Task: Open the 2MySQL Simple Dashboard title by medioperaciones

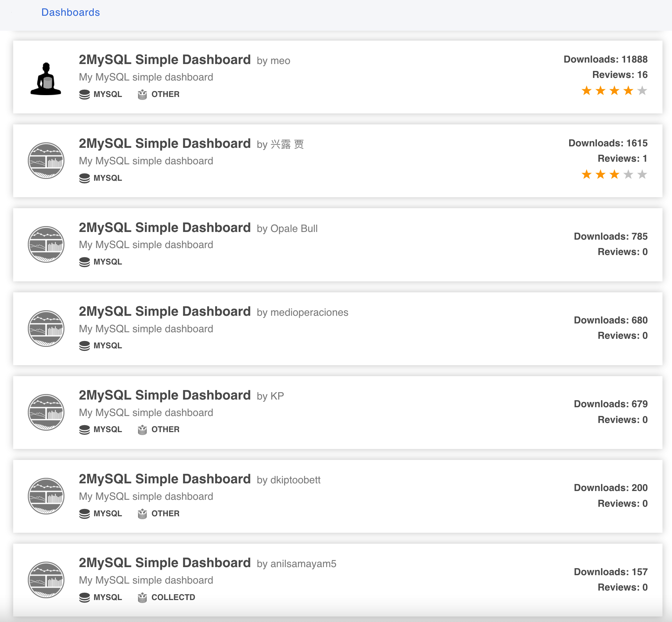Action: pyautogui.click(x=165, y=311)
